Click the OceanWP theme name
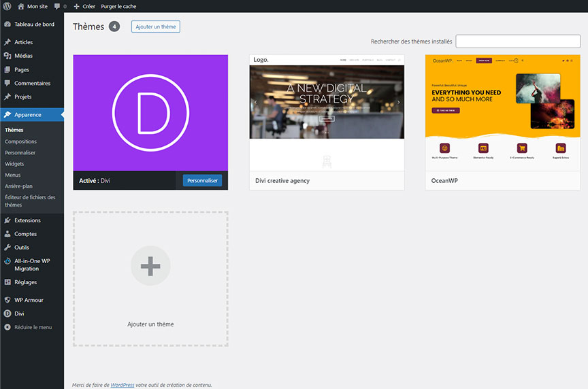The width and height of the screenshot is (588, 389). 444,181
